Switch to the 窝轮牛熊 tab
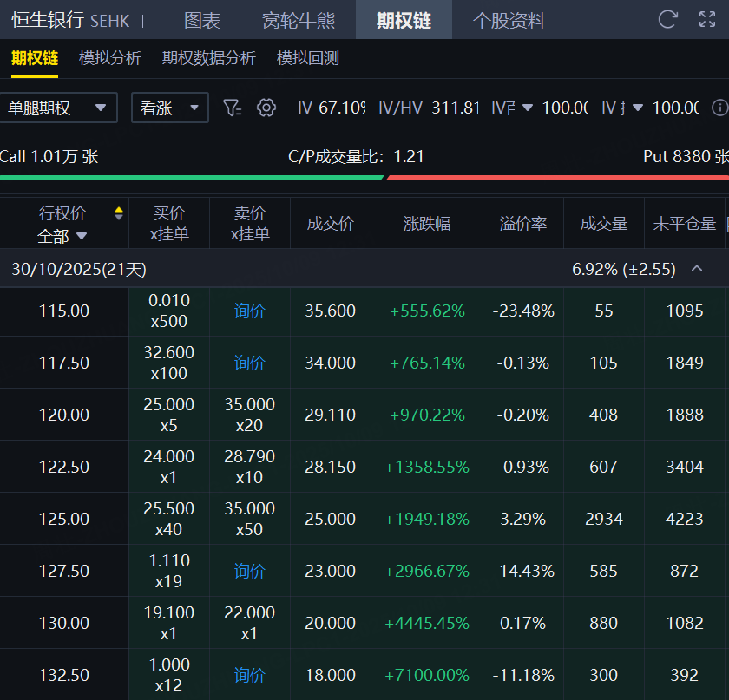Image resolution: width=729 pixels, height=700 pixels. point(299,20)
